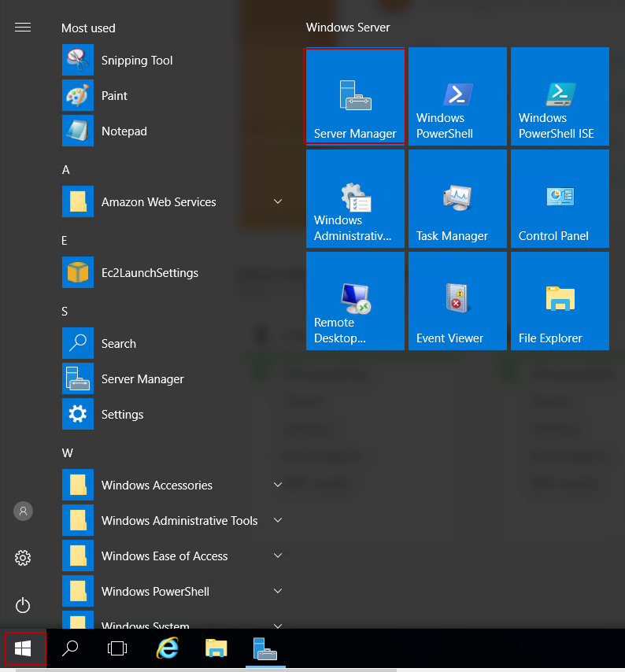Open File Explorer from the taskbar
The image size is (625, 672).
click(216, 648)
